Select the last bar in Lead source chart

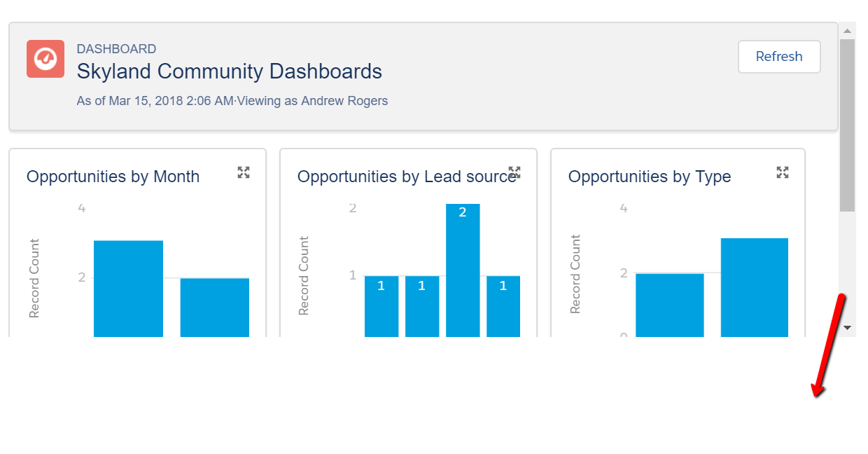tap(503, 306)
